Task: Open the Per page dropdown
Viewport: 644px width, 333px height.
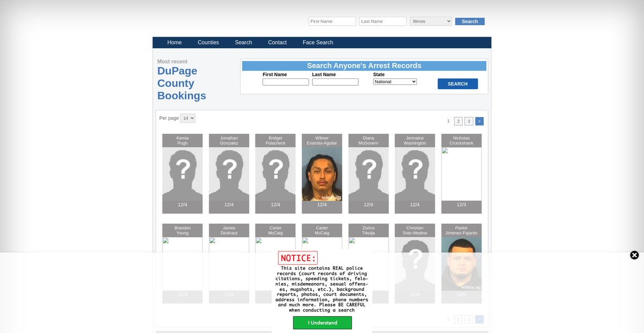Action: click(x=188, y=118)
